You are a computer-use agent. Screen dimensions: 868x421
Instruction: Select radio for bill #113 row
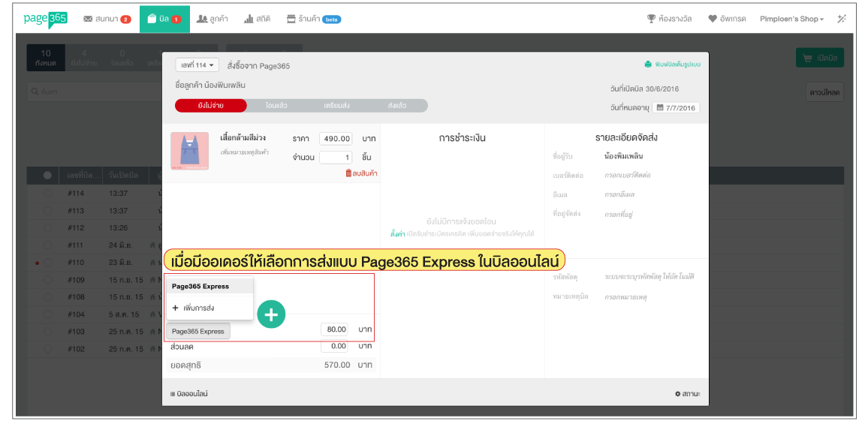pyautogui.click(x=47, y=211)
